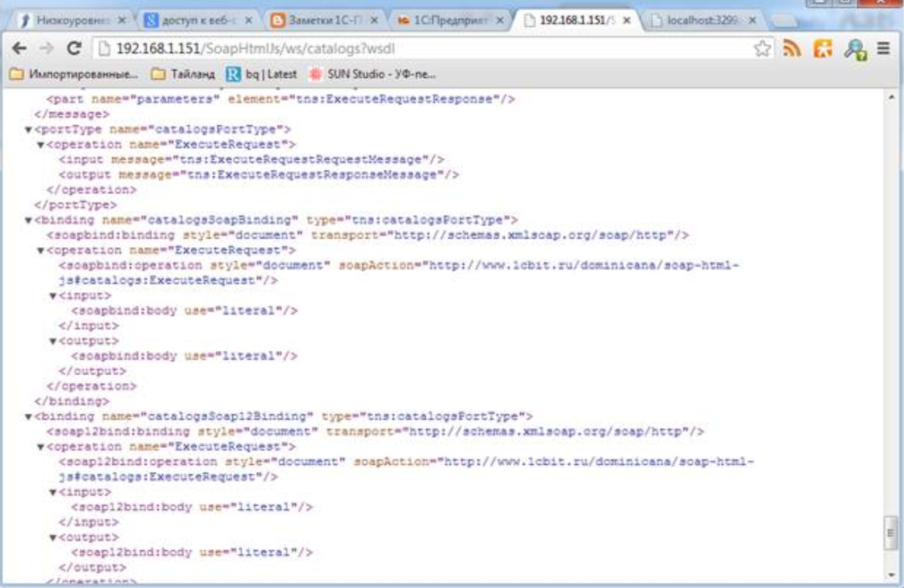904x588 pixels.
Task: Reload the current WSDL page
Action: (x=74, y=48)
